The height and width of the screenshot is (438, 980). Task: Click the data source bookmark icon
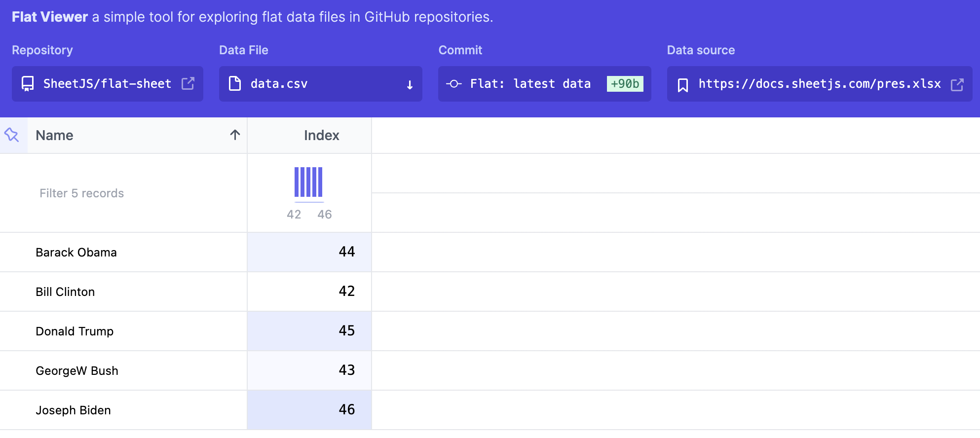tap(683, 85)
